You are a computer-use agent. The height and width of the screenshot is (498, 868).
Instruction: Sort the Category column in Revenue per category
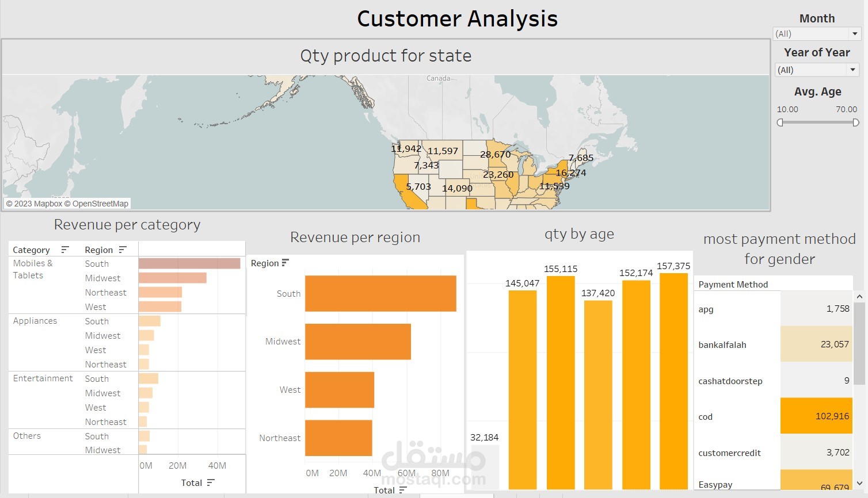click(65, 248)
